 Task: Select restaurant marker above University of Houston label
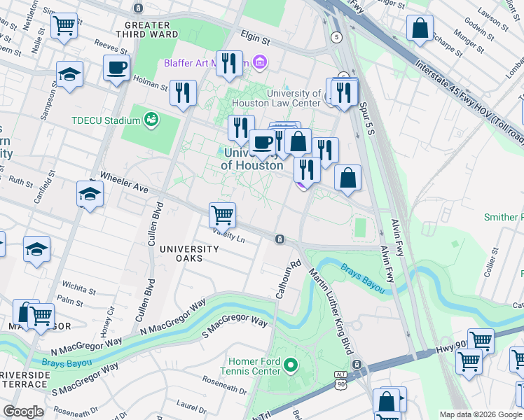point(241,129)
